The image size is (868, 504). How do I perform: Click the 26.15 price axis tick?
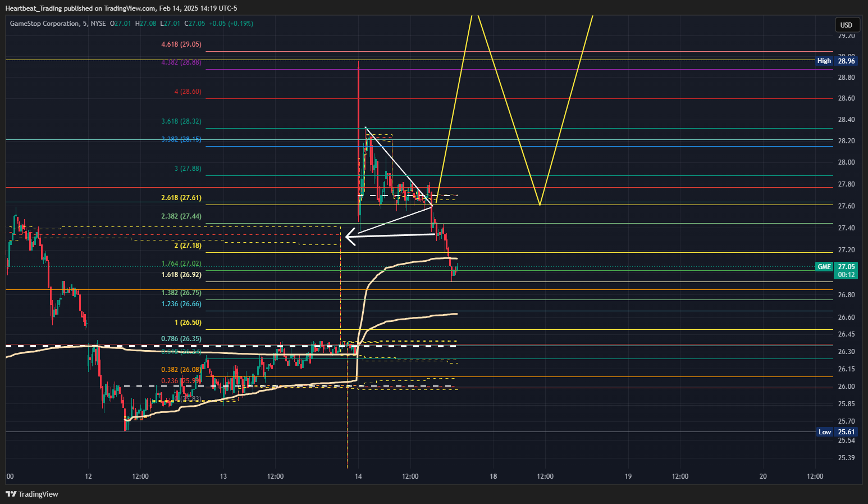846,369
